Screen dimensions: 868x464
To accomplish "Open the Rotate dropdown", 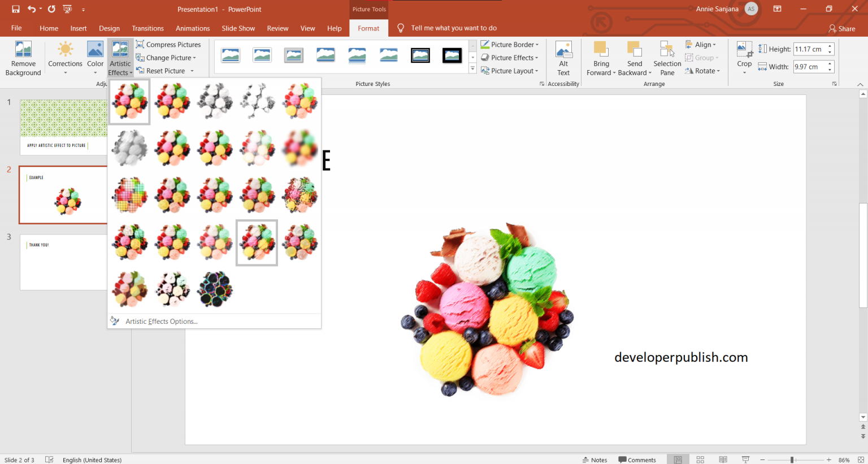I will pyautogui.click(x=702, y=71).
